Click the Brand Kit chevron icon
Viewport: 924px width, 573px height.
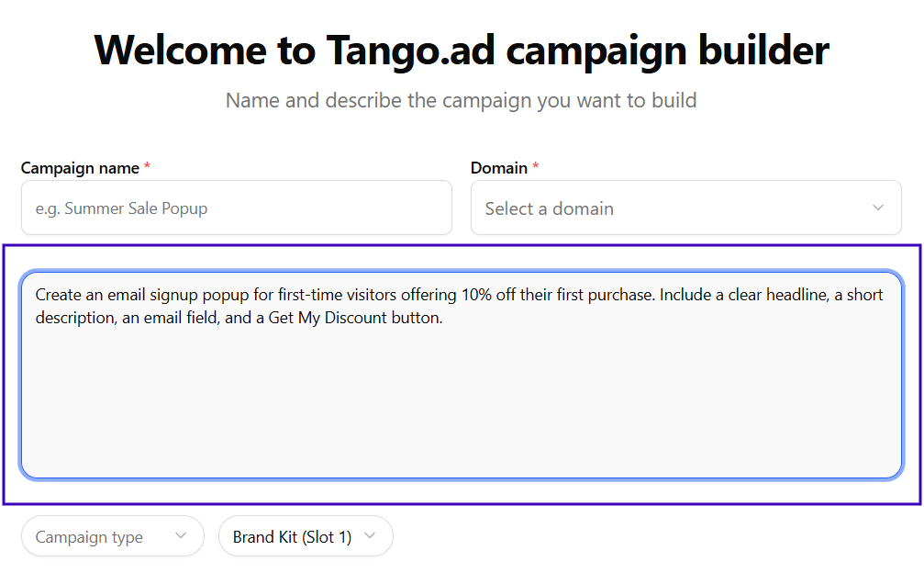[370, 536]
